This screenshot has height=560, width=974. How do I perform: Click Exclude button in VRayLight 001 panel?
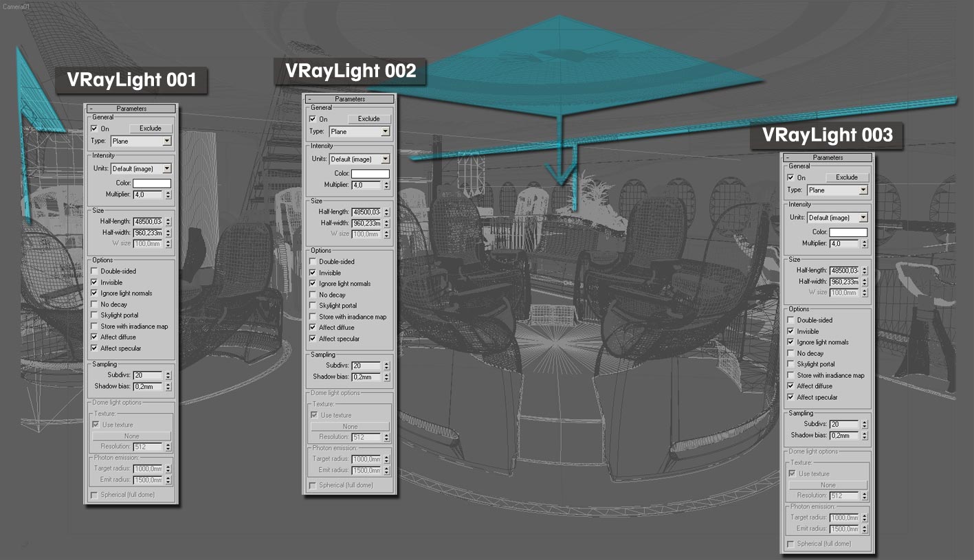coord(151,128)
